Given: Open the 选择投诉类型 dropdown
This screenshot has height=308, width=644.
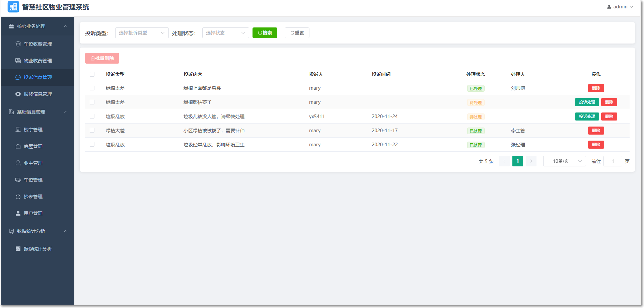Looking at the screenshot, I should click(142, 33).
